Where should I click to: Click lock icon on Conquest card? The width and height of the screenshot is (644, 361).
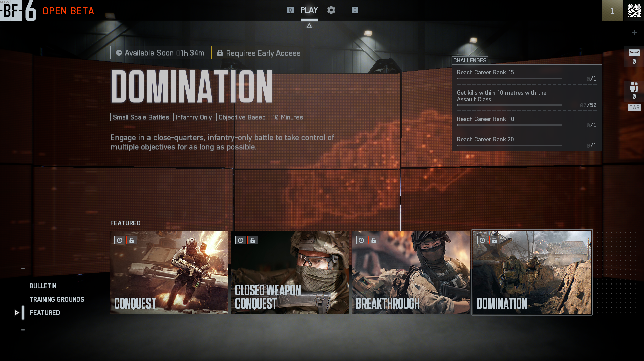132,240
